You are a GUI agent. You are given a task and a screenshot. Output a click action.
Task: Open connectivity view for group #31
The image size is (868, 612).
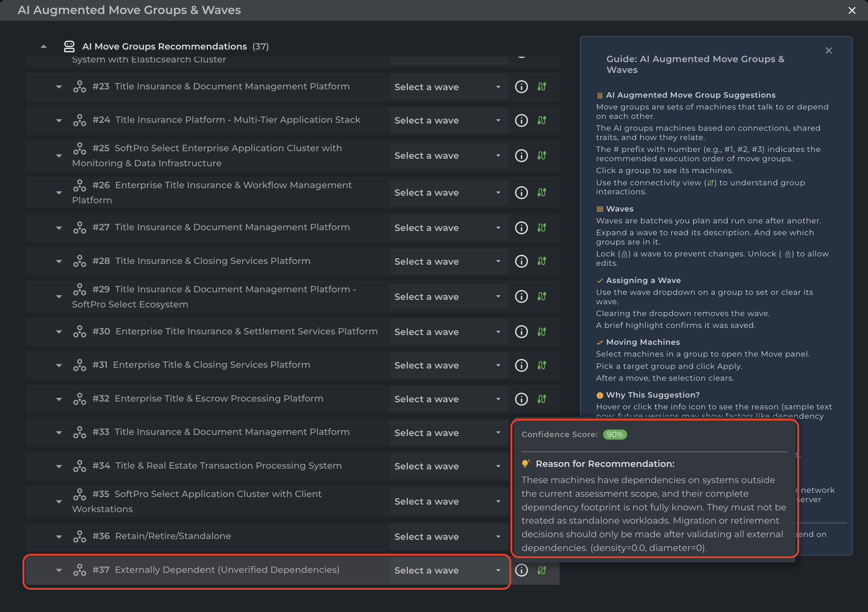pyautogui.click(x=542, y=365)
